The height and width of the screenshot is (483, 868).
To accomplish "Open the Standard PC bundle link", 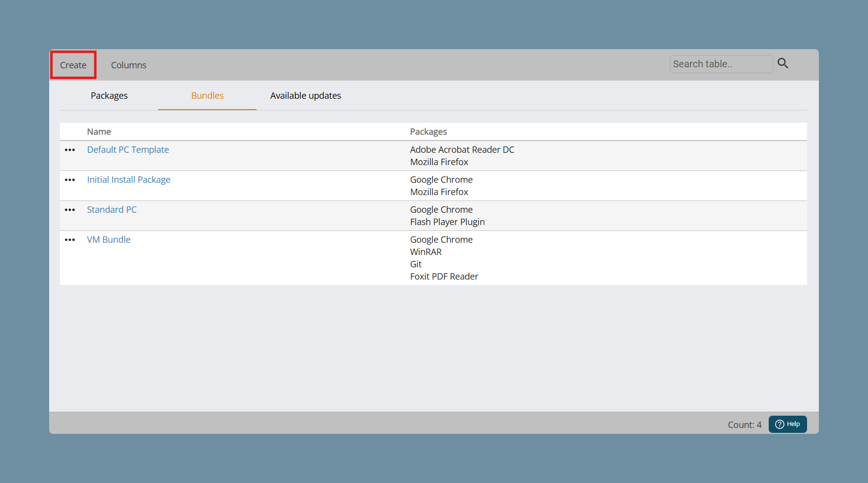I will 112,209.
